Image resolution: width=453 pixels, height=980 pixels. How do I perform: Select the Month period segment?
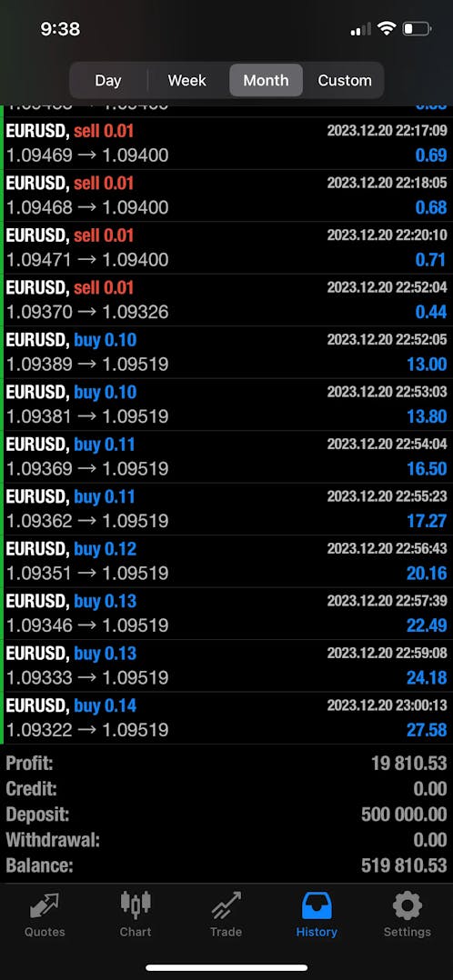pos(266,81)
